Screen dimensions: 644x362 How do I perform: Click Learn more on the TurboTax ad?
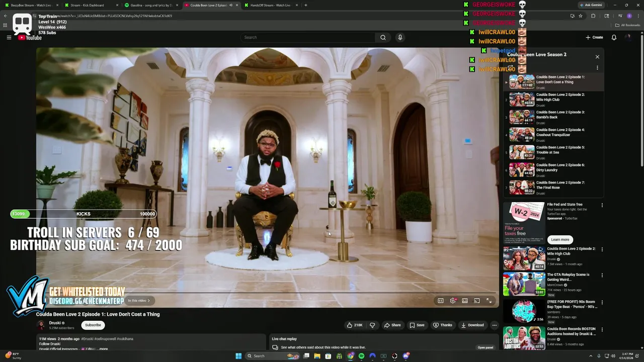[x=560, y=240]
